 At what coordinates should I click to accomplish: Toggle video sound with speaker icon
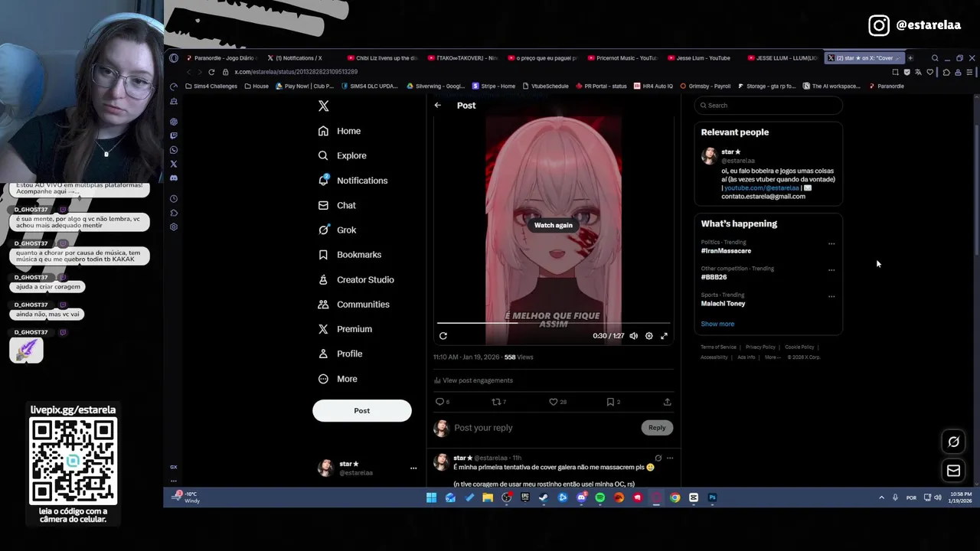[x=633, y=336]
